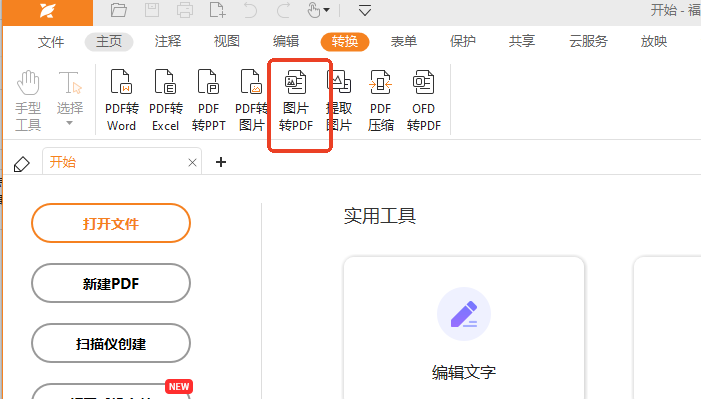Click the PDF转图片 export icon
This screenshot has width=701, height=399.
pos(251,101)
